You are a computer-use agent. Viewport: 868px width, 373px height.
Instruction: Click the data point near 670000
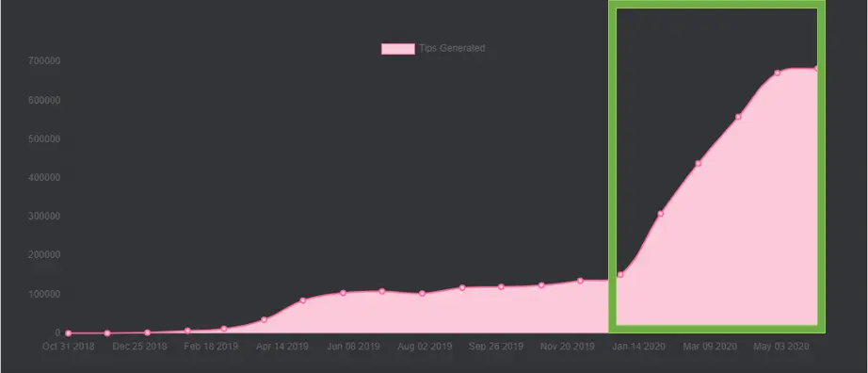pyautogui.click(x=777, y=73)
